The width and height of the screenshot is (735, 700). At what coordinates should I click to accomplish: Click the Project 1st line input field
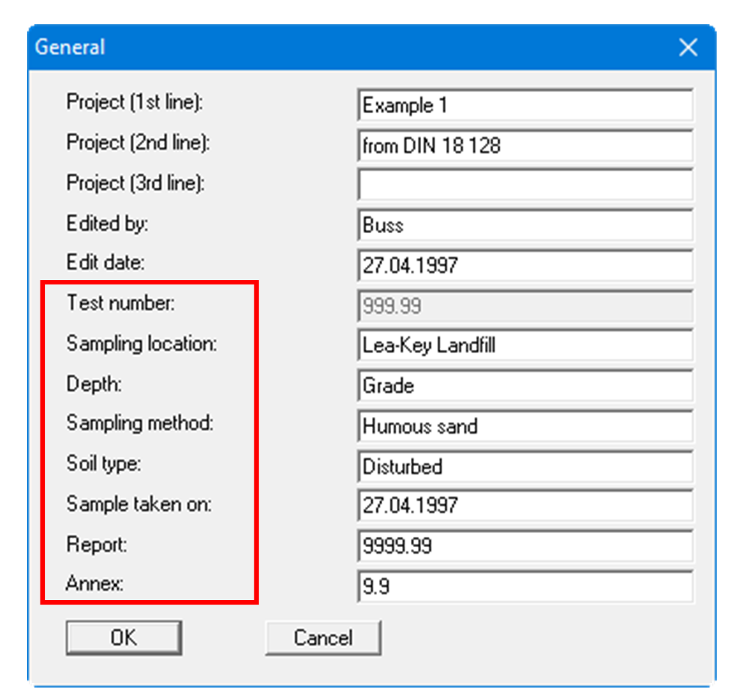point(525,105)
